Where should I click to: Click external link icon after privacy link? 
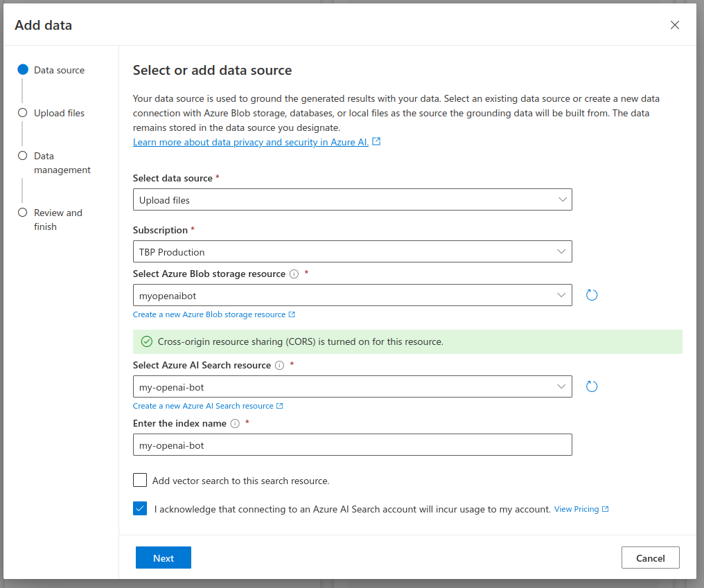(376, 141)
